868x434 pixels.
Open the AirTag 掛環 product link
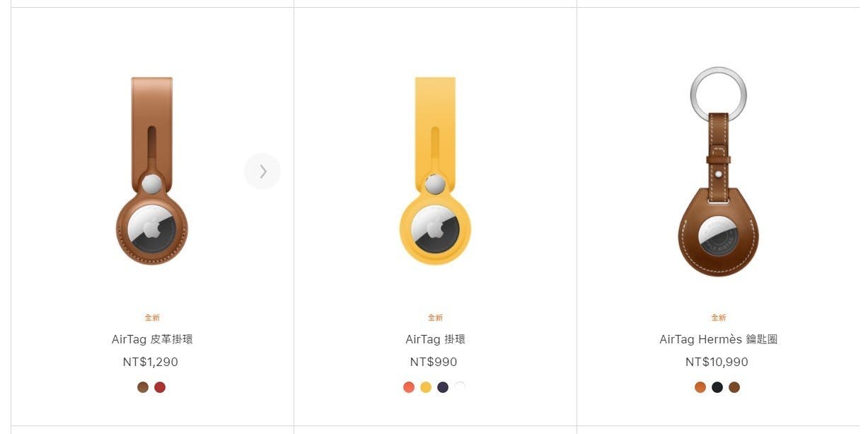(435, 339)
